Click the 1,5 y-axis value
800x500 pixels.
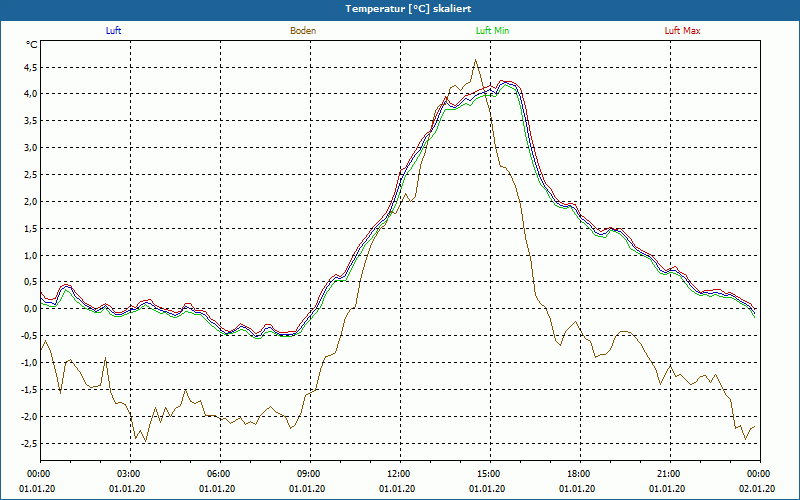(x=31, y=228)
